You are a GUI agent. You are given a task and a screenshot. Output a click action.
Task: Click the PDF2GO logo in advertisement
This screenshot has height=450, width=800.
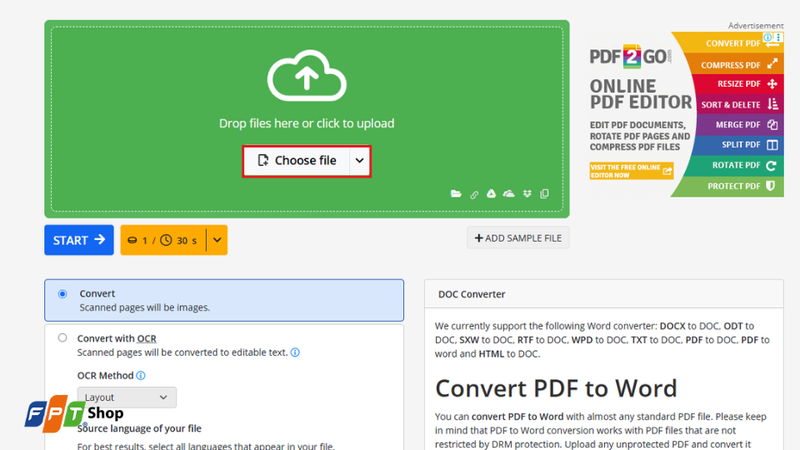pyautogui.click(x=631, y=56)
